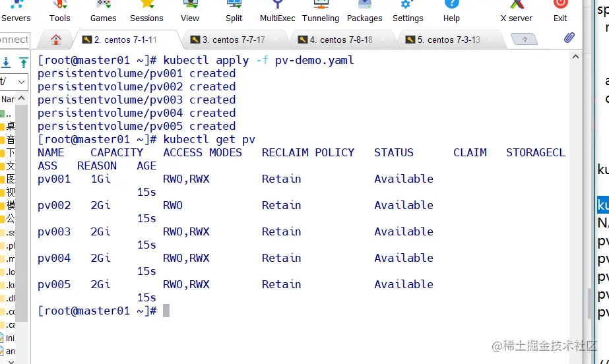This screenshot has width=609, height=364.
Task: Click the Split terminal button
Action: (x=234, y=12)
